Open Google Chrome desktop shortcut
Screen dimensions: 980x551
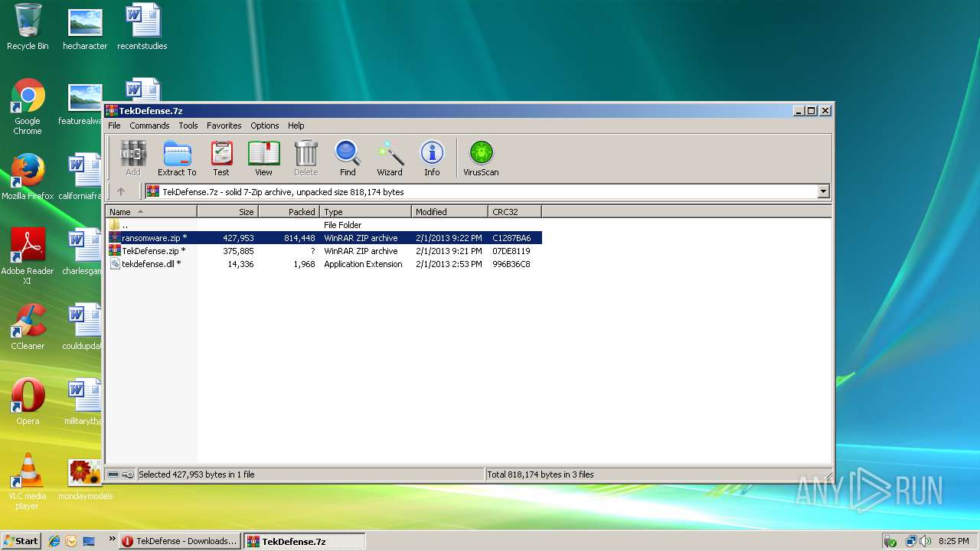pyautogui.click(x=28, y=107)
